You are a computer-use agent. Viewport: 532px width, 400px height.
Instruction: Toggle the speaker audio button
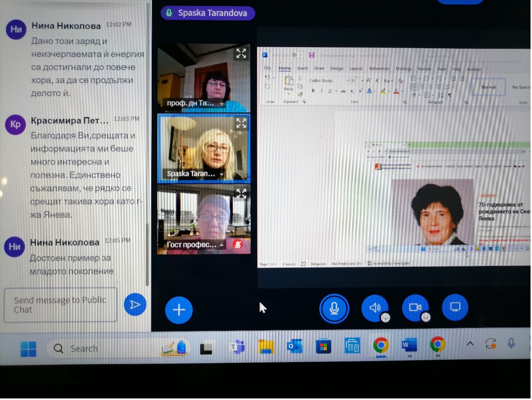coord(375,307)
